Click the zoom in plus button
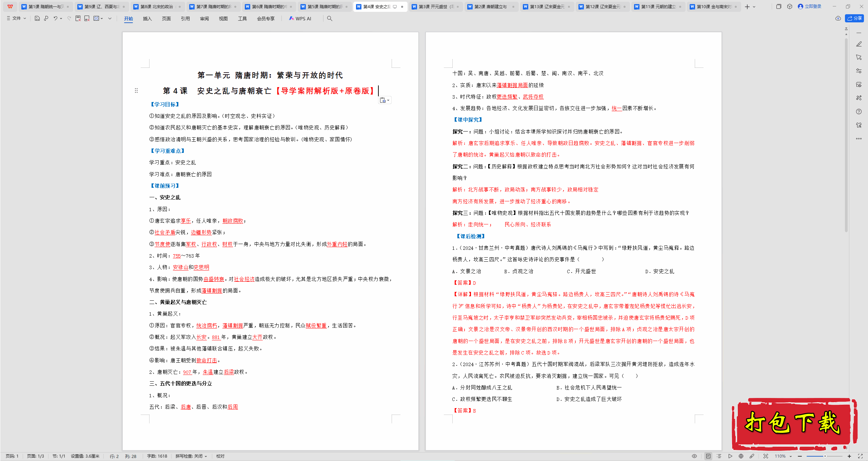Screen dimensions: 868x461 click(x=849, y=456)
